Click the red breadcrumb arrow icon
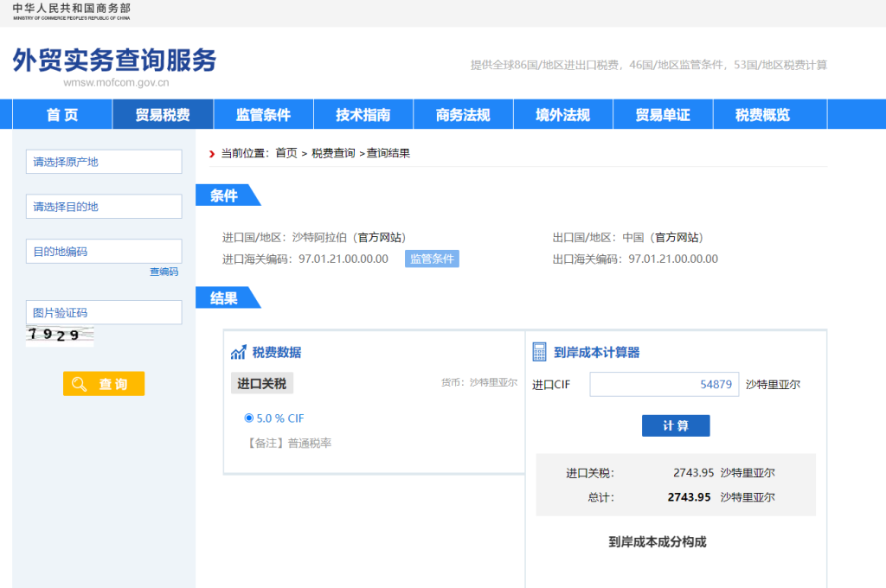Screen dimensions: 886x588 [x=212, y=154]
